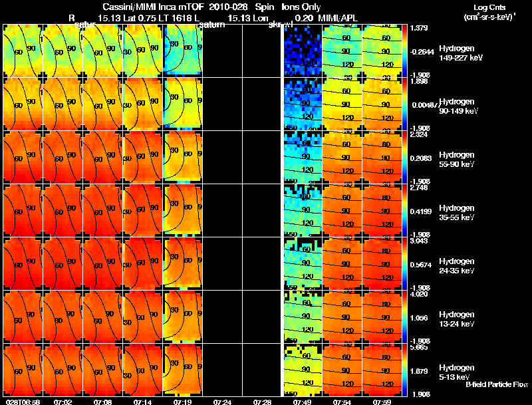
Task: Click the '07:24' time label
Action: click(x=222, y=402)
